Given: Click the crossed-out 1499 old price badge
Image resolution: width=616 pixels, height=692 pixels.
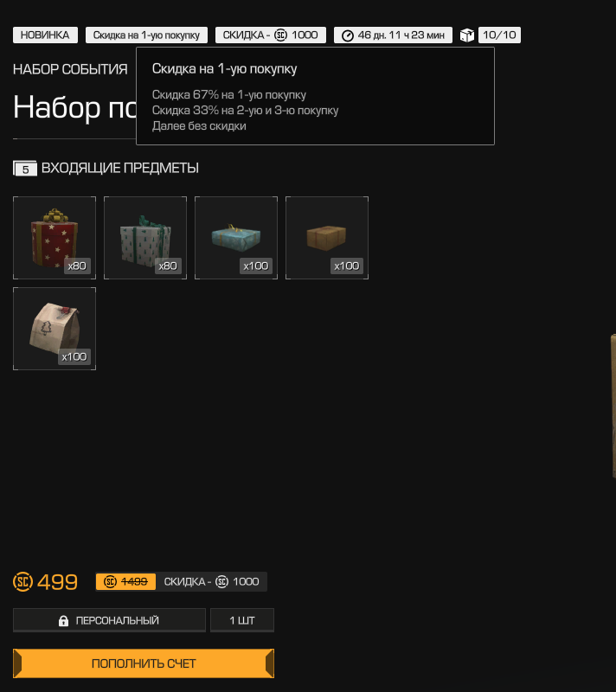Looking at the screenshot, I should pyautogui.click(x=125, y=581).
